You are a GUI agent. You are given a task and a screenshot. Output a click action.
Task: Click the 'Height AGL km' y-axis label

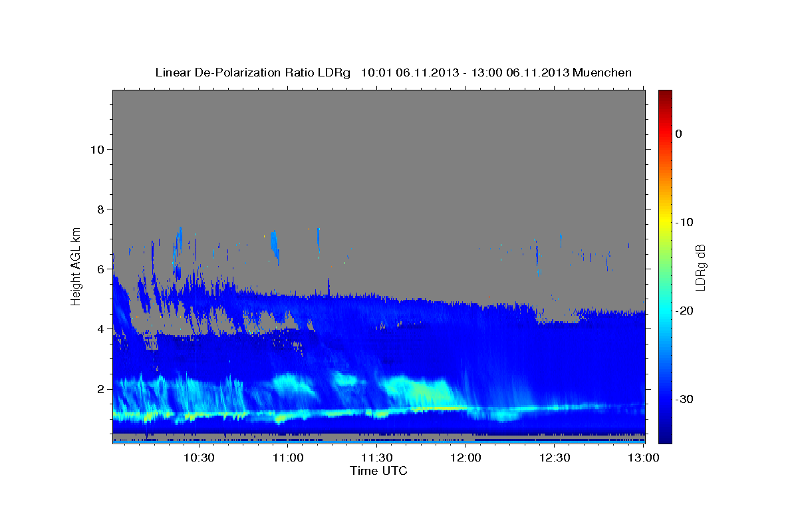[76, 265]
